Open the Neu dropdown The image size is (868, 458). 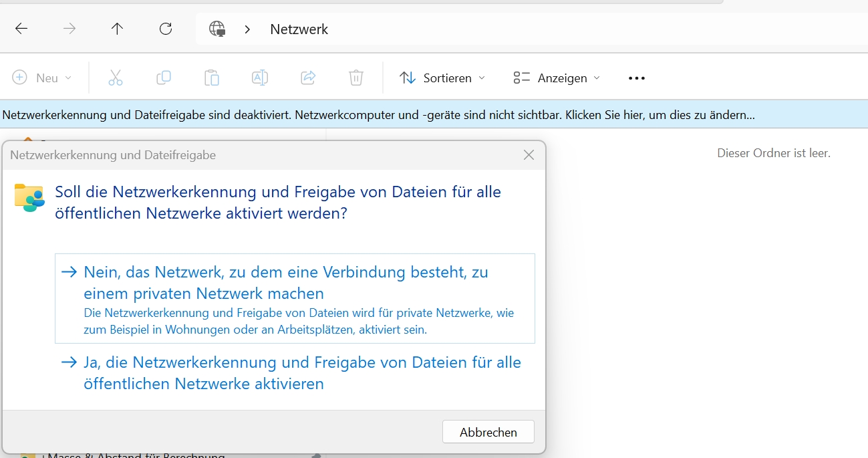click(42, 78)
